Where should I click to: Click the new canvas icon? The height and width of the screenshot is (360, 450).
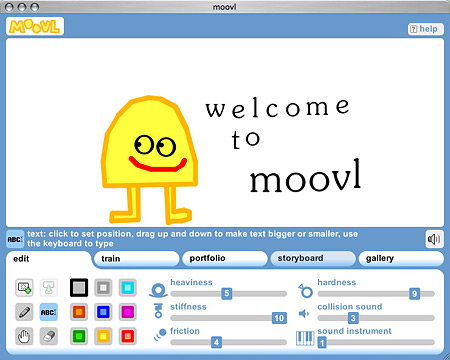pyautogui.click(x=24, y=287)
